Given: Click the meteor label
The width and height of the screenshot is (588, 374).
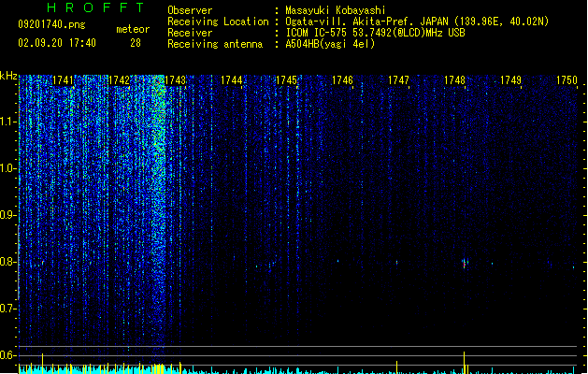Looking at the screenshot, I should (133, 29).
